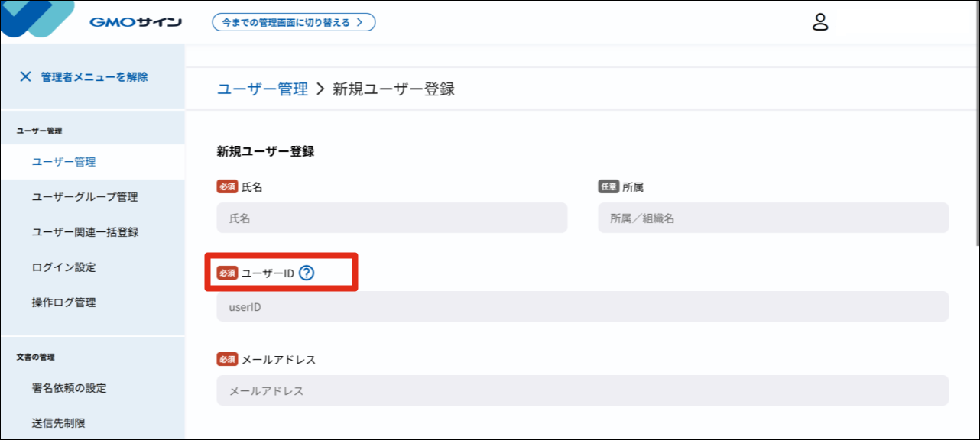The image size is (980, 440).
Task: Open the User ID help question mark
Action: click(x=307, y=273)
